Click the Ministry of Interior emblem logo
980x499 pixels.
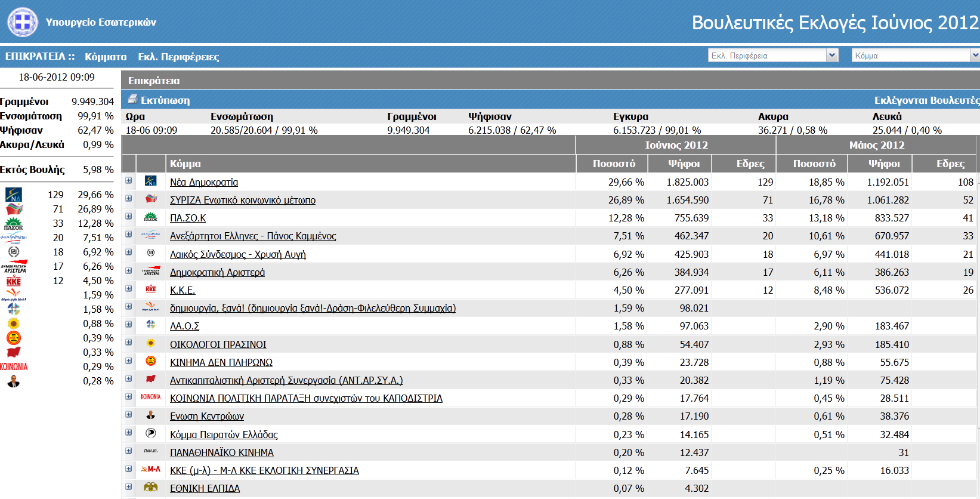pos(23,22)
